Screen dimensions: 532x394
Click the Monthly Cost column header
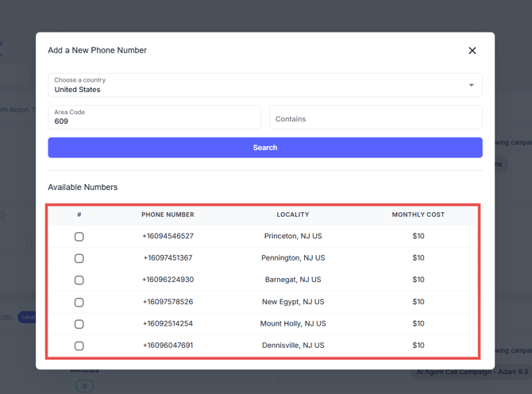(x=418, y=214)
